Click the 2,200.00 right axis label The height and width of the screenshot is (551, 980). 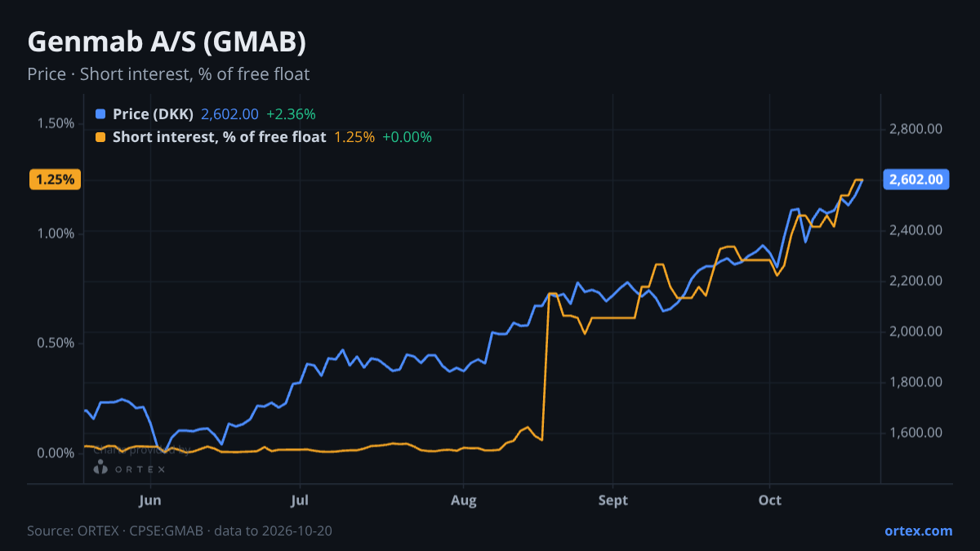pos(915,281)
